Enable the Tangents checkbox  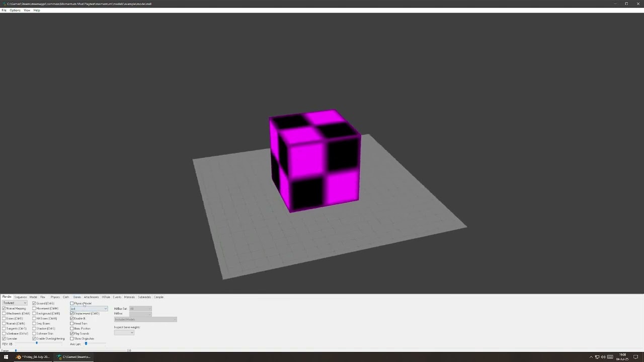point(4,329)
